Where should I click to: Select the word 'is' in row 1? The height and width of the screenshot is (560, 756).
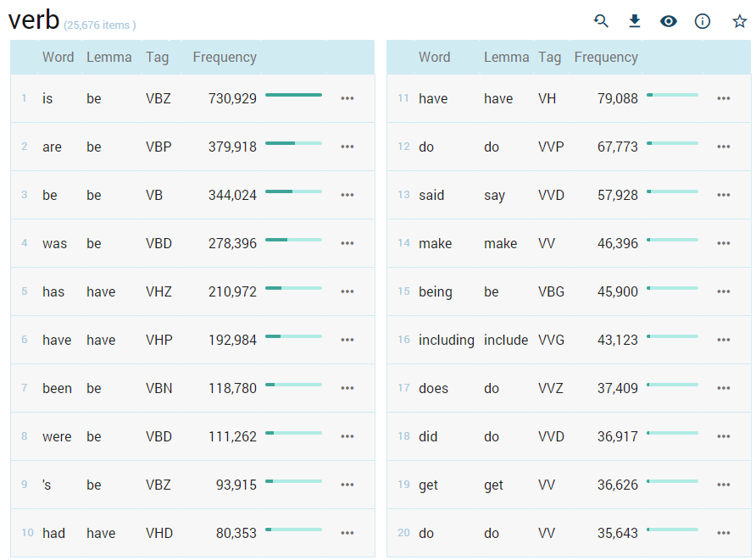pyautogui.click(x=47, y=98)
